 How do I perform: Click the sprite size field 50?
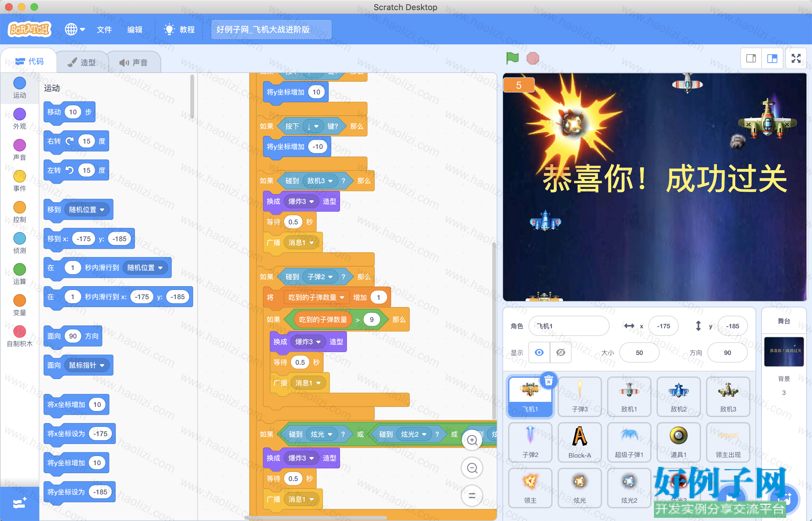coord(639,352)
